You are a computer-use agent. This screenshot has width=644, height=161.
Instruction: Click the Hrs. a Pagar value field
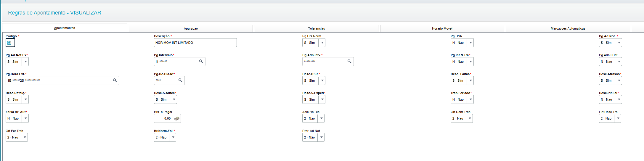click(x=164, y=118)
